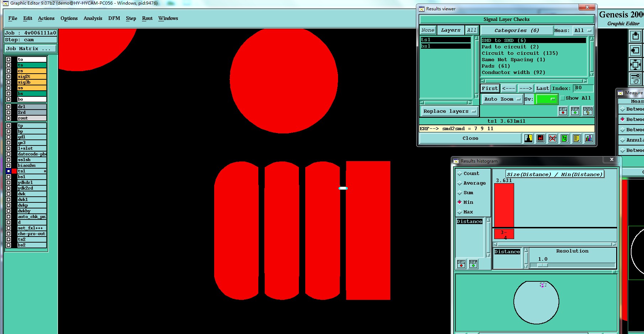Click the next result arrow button
The width and height of the screenshot is (644, 334).
(526, 89)
